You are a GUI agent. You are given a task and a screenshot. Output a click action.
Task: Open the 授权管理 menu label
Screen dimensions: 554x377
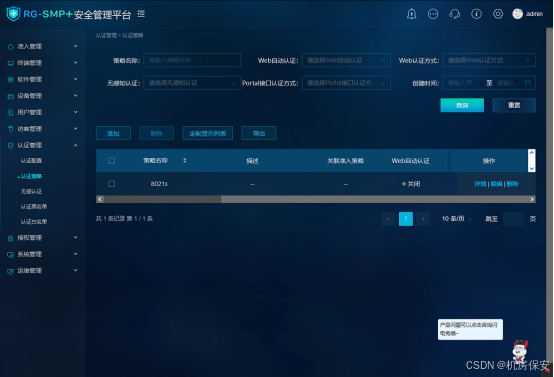[x=30, y=238]
